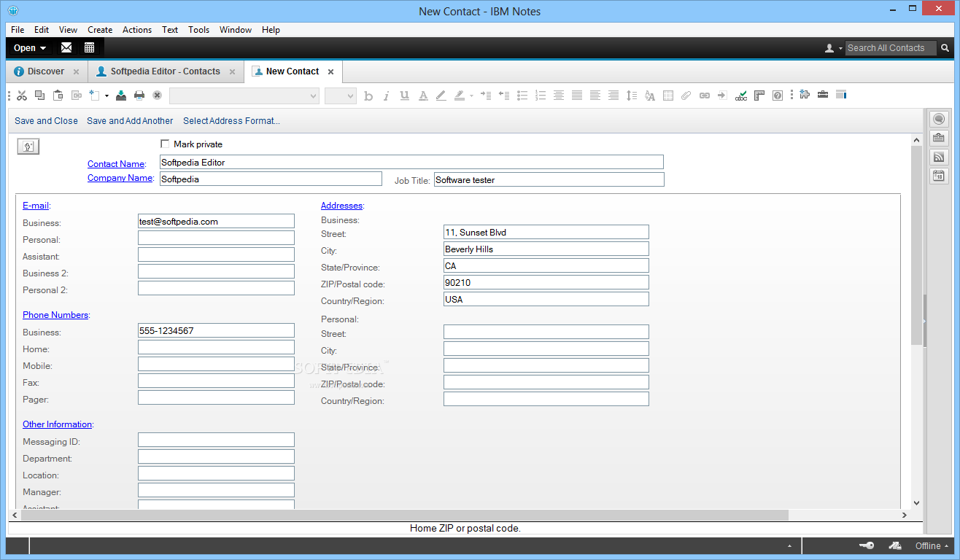The image size is (960, 560).
Task: Click the Save download-tray toolbar icon
Action: (121, 96)
